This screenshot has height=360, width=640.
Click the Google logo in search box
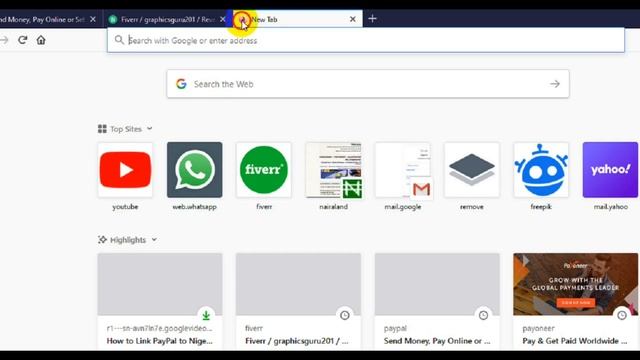pos(181,84)
